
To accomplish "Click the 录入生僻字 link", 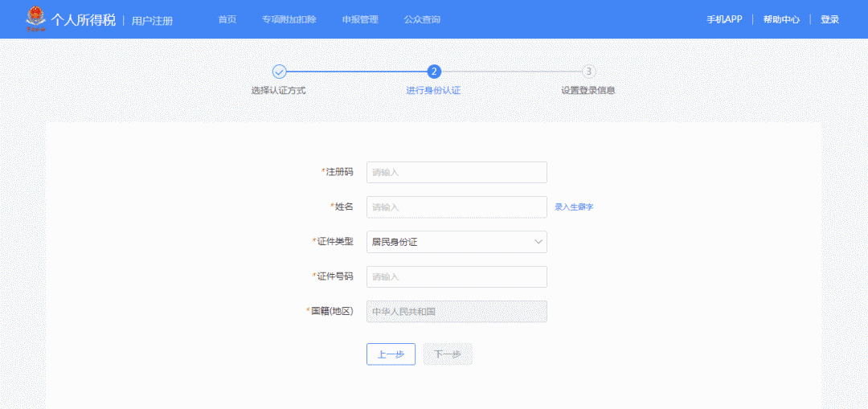I will [x=574, y=207].
